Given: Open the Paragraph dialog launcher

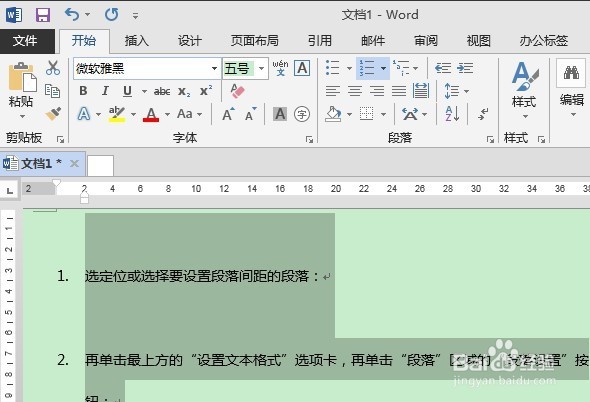Looking at the screenshot, I should tap(490, 140).
